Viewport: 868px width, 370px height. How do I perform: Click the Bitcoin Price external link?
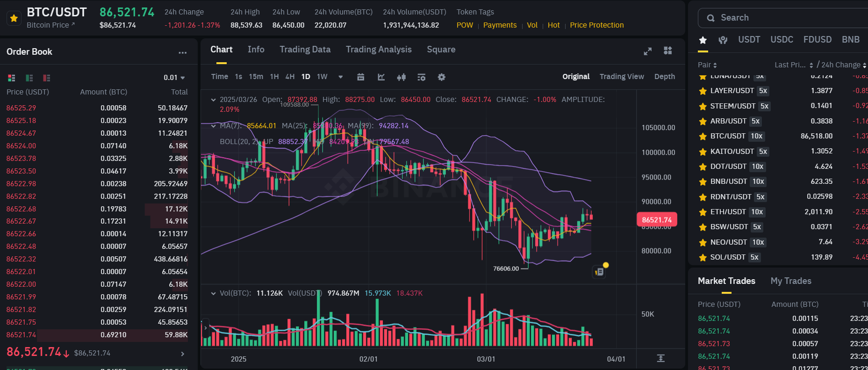click(50, 25)
